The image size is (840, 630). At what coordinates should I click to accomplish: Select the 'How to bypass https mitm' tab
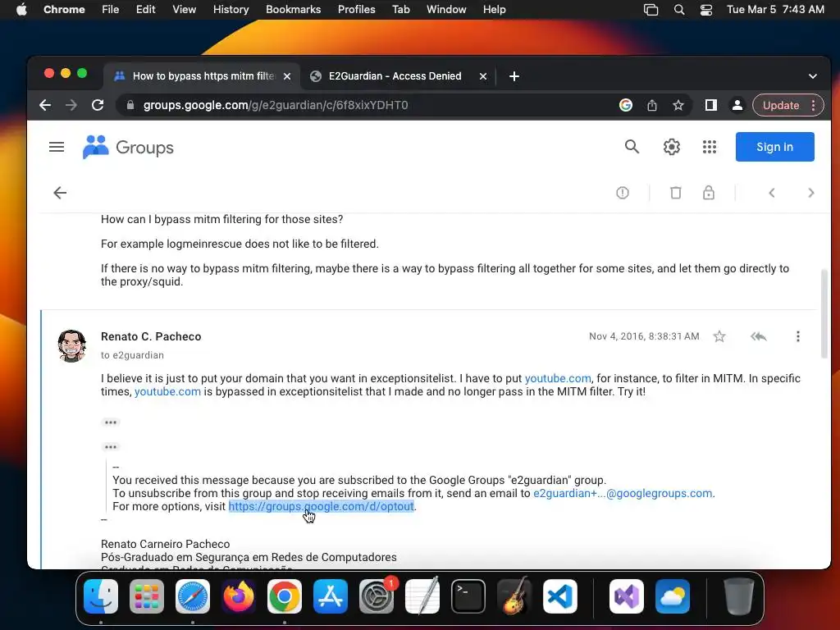(x=203, y=76)
